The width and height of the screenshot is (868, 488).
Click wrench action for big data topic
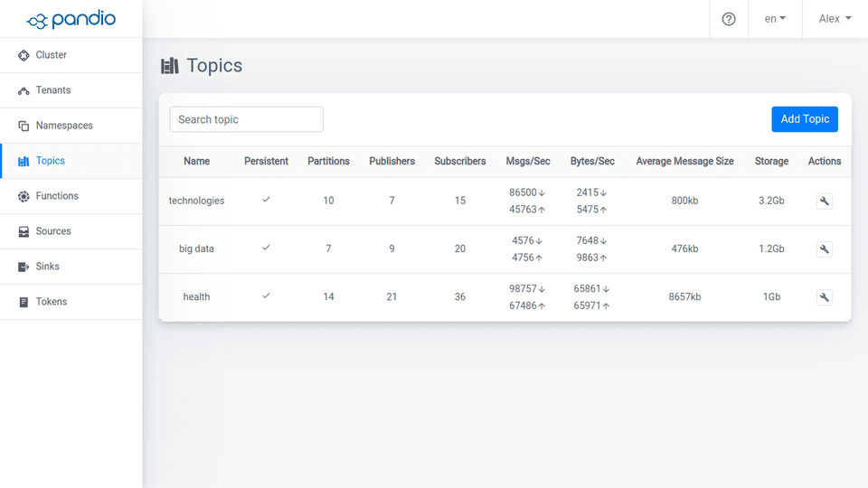click(825, 249)
